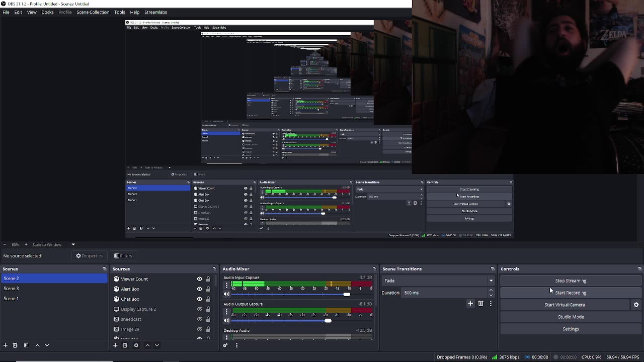Zoom out the preview with minus icon
The width and height of the screenshot is (644, 362).
tap(5, 245)
